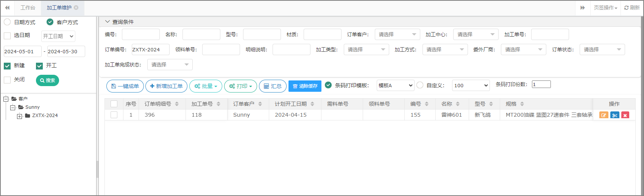Collapse the 查询条件 section
The image size is (644, 196).
[108, 22]
